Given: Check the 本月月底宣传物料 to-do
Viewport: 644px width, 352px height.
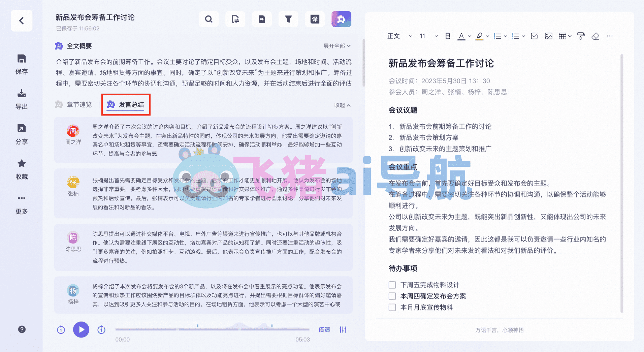Looking at the screenshot, I should [x=392, y=307].
